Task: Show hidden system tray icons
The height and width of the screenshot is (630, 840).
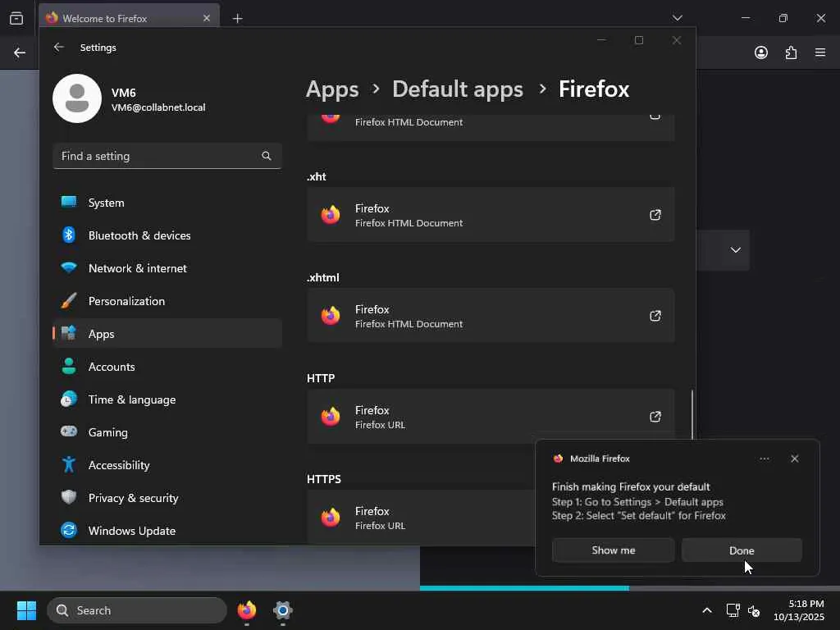Action: (707, 610)
